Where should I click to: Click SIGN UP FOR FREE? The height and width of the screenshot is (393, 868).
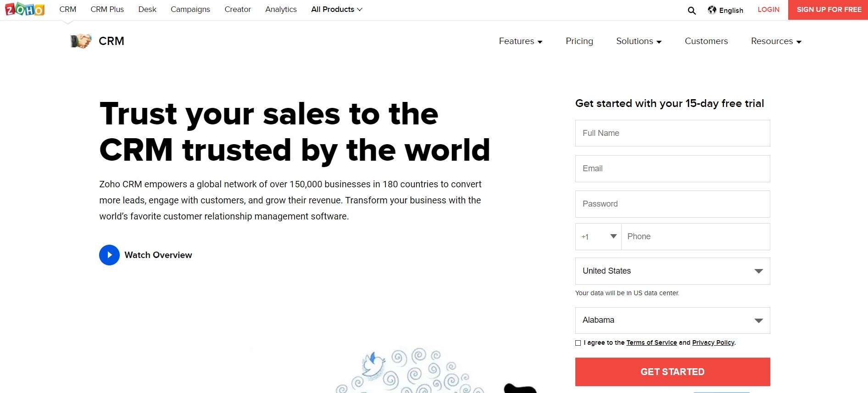(x=828, y=9)
